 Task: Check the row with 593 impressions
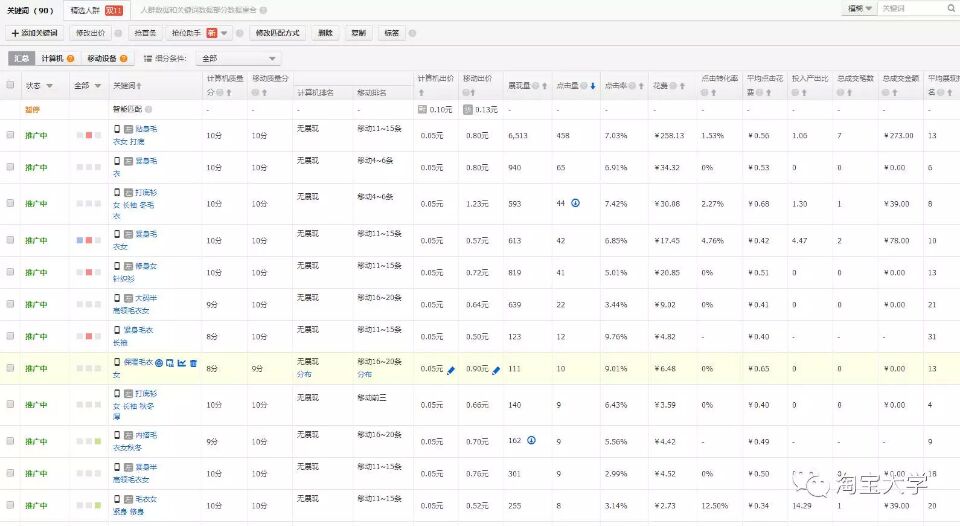coord(10,203)
